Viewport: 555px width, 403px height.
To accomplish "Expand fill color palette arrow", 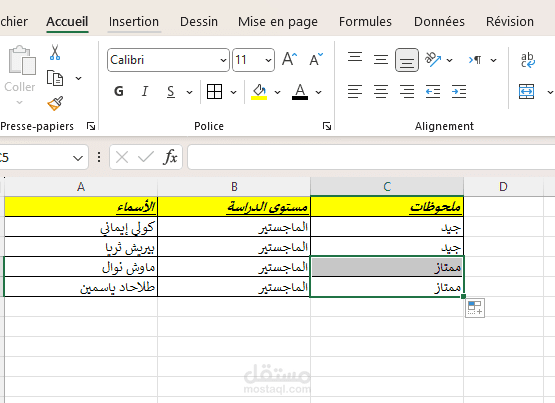I will pos(278,92).
